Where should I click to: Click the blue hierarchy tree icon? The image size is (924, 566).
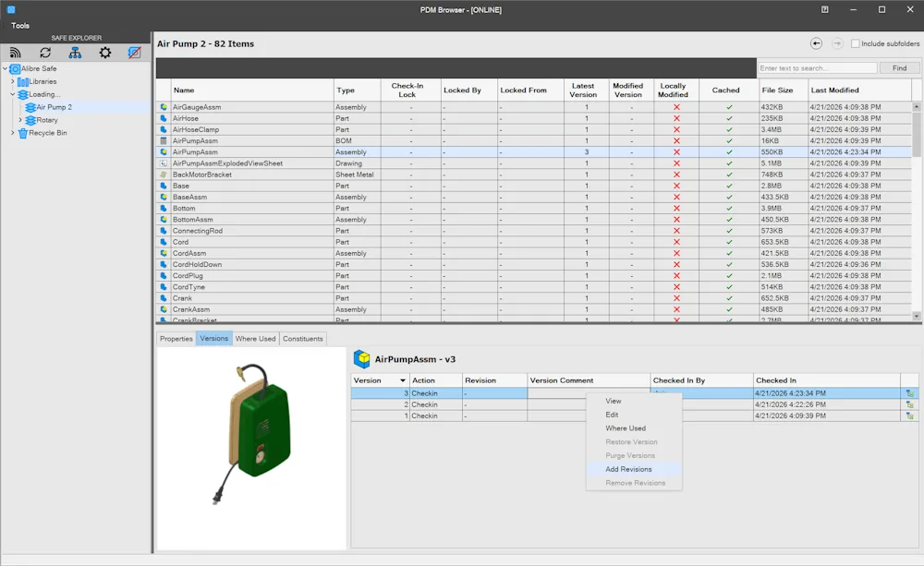75,53
